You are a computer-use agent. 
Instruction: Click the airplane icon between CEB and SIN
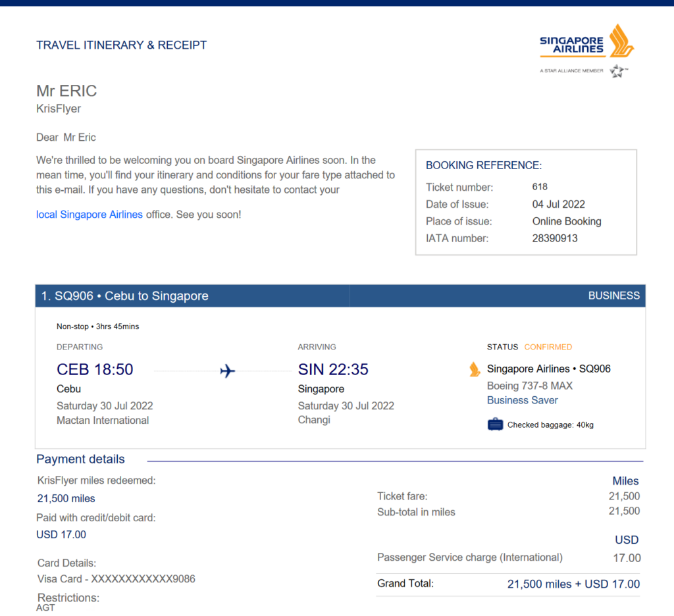click(x=227, y=371)
